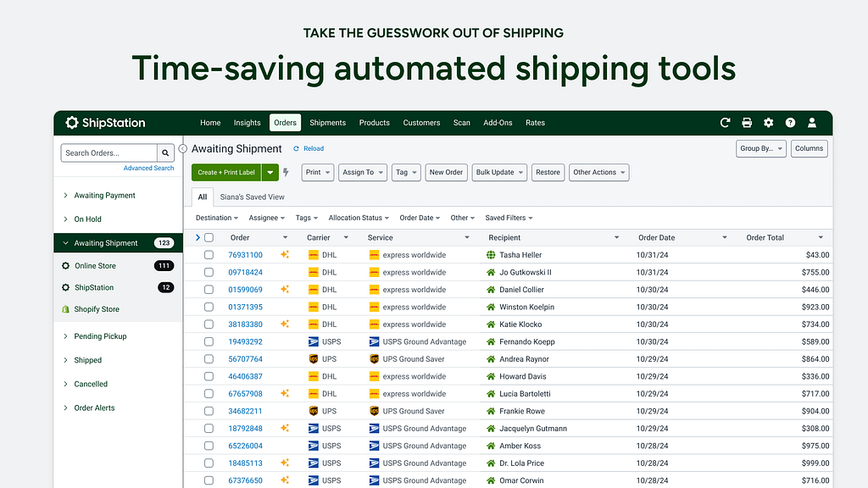Click house icon beside Amber Koss
868x488 pixels.
point(491,446)
